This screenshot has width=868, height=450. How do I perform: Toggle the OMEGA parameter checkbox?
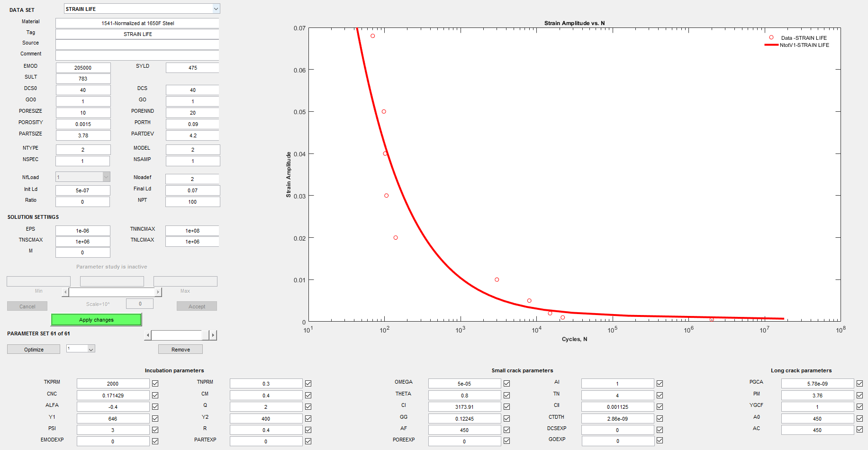click(x=506, y=384)
